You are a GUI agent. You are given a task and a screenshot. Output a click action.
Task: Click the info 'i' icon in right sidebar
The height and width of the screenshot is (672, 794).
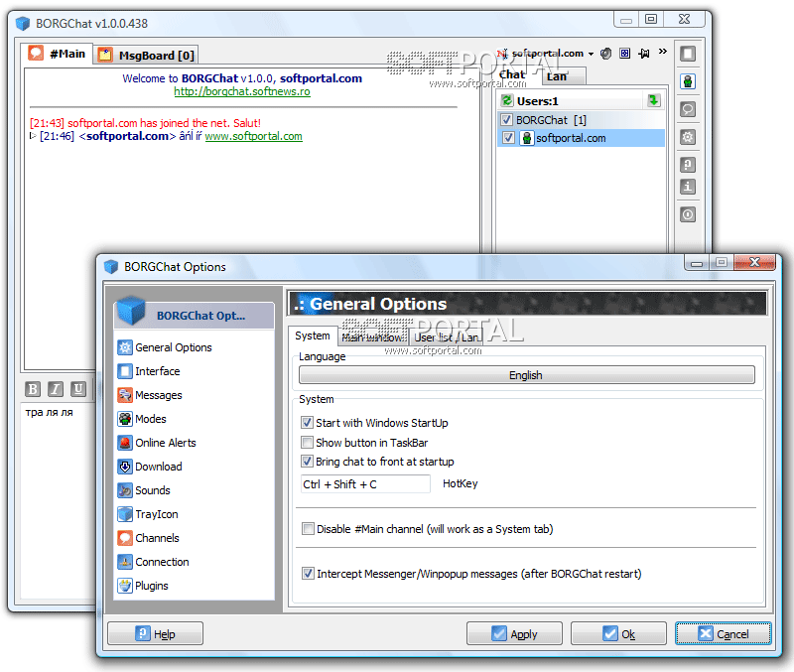[x=688, y=187]
